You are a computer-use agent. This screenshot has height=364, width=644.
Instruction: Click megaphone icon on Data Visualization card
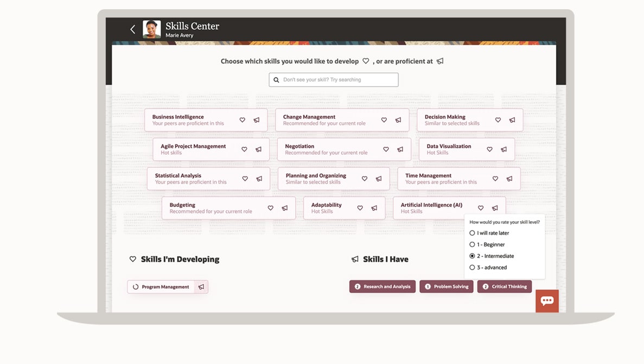[504, 149]
